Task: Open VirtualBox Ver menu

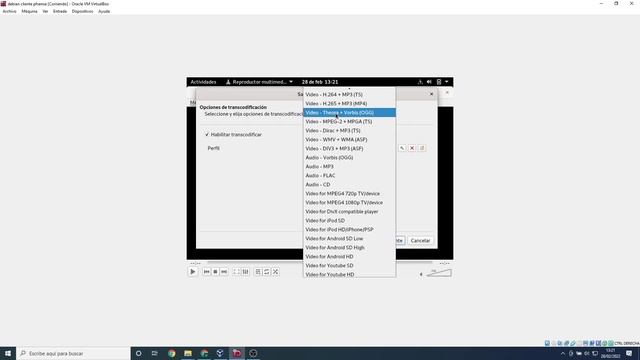Action: pyautogui.click(x=45, y=11)
